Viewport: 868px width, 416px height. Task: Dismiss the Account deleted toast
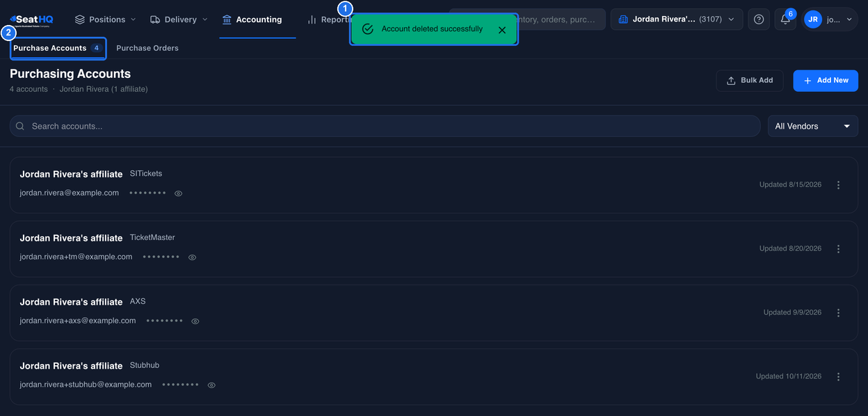click(502, 29)
